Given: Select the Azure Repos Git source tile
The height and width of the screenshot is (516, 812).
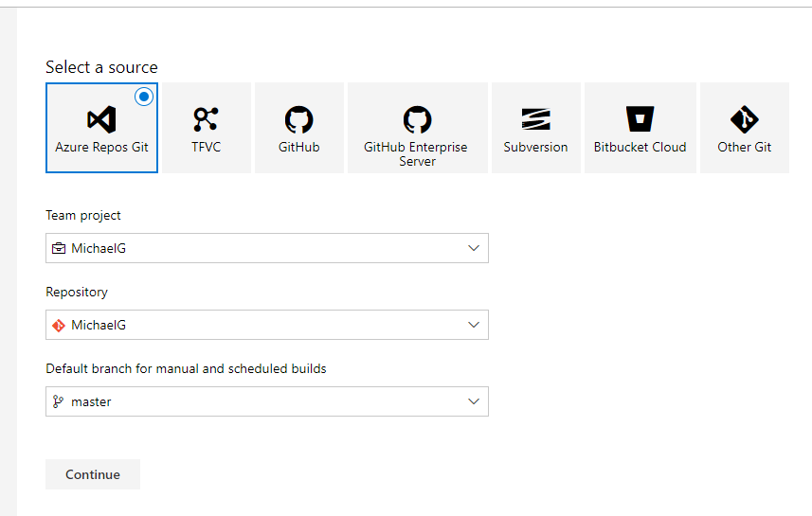Looking at the screenshot, I should [x=101, y=127].
